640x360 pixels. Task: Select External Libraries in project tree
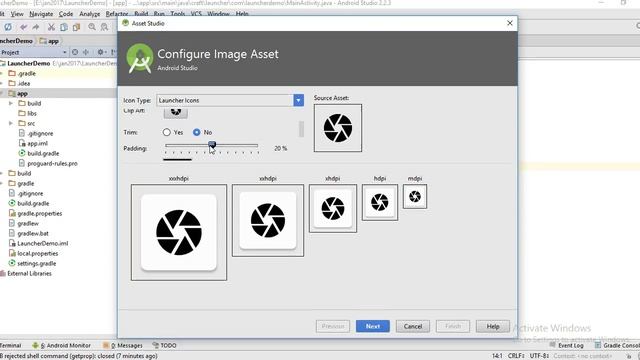(29, 273)
